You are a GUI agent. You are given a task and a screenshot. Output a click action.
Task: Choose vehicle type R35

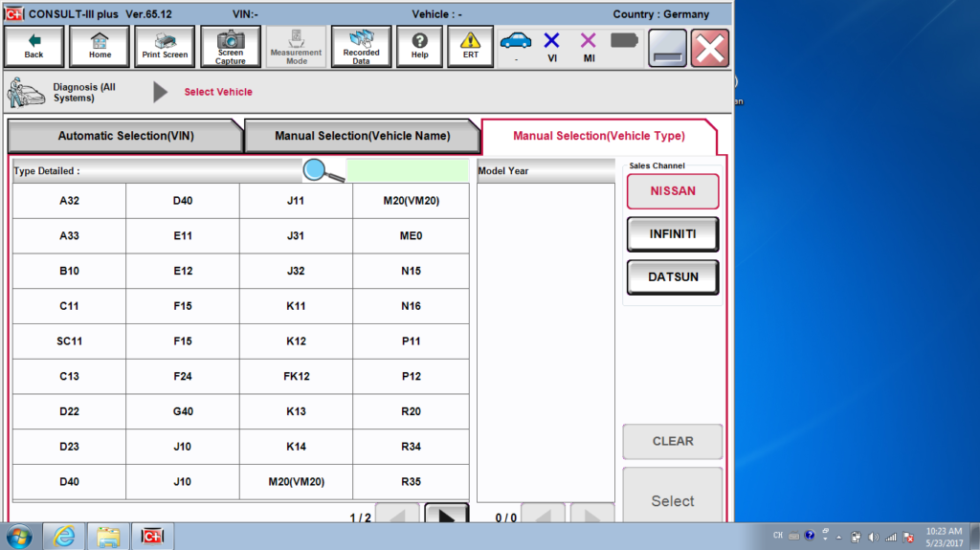412,482
